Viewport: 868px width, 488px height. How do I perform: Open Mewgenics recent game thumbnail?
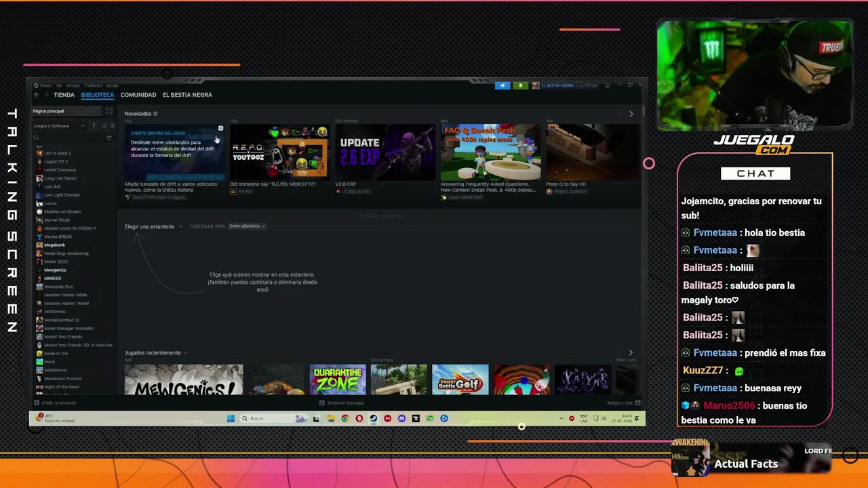(184, 379)
